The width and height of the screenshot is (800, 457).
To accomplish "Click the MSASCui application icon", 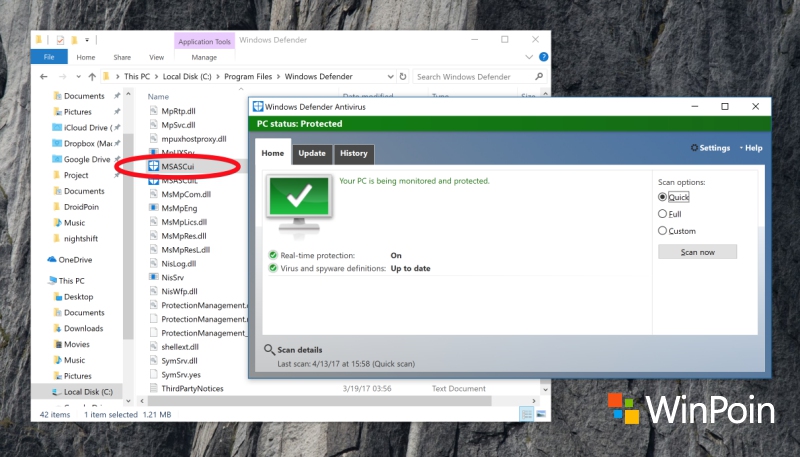I will coord(153,166).
